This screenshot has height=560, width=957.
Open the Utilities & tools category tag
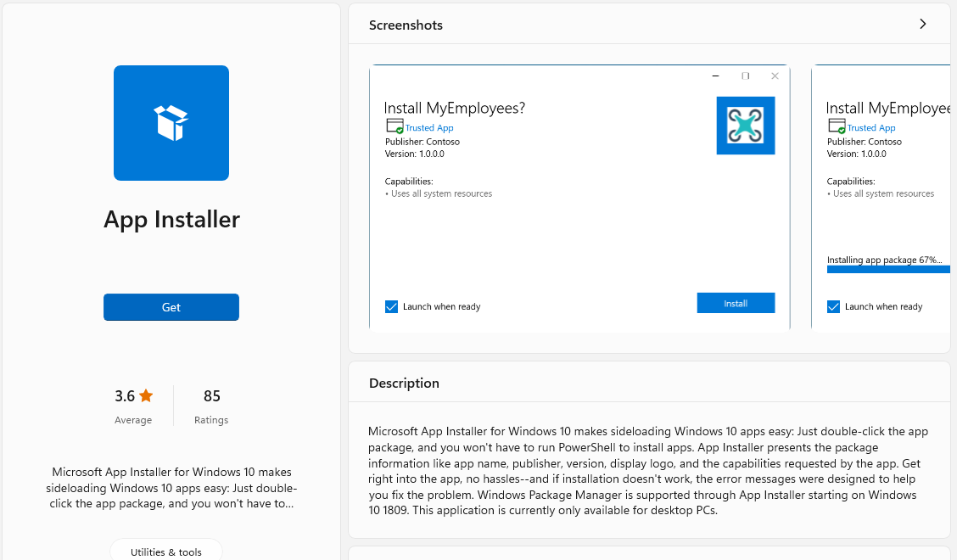click(x=166, y=552)
